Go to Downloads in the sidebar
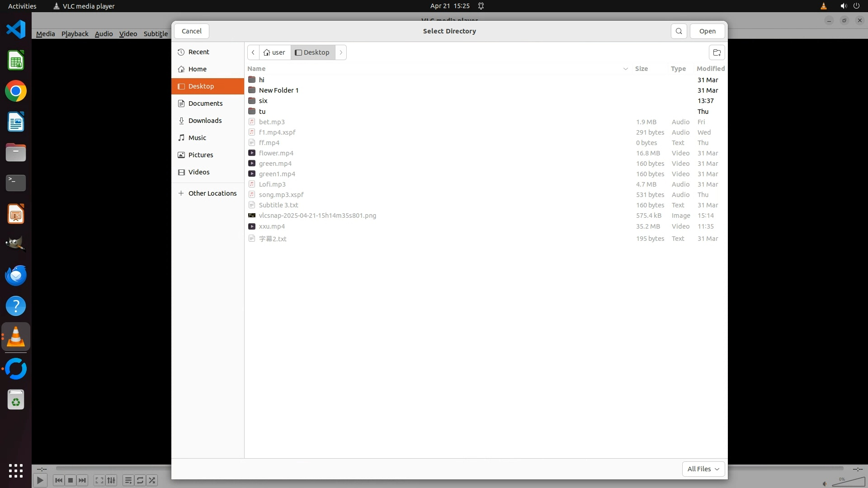 (205, 121)
